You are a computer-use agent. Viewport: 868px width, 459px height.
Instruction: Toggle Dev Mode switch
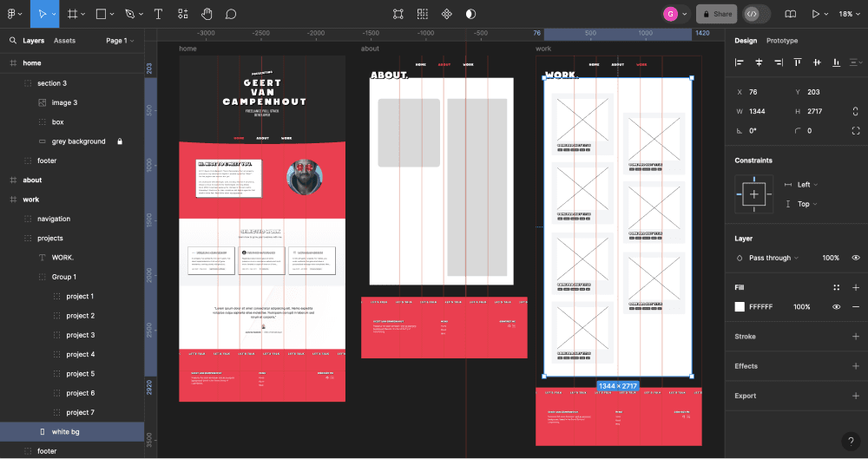point(756,14)
